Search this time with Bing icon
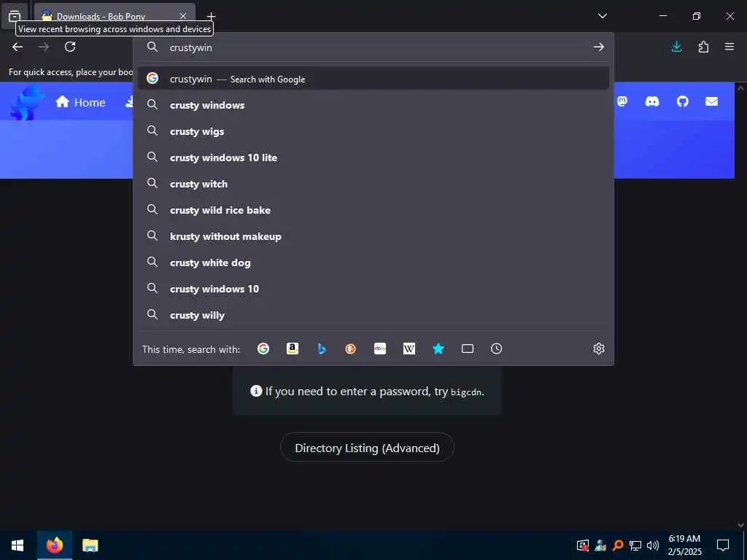 coord(322,349)
